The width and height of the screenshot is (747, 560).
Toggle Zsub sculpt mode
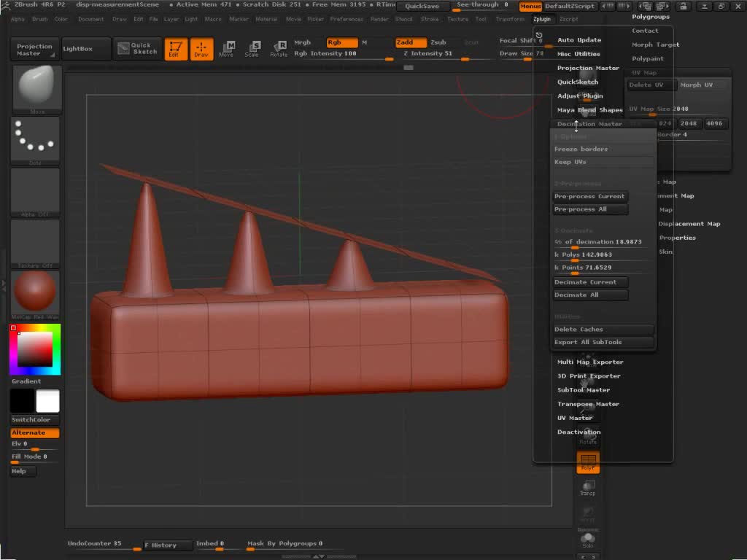[438, 42]
